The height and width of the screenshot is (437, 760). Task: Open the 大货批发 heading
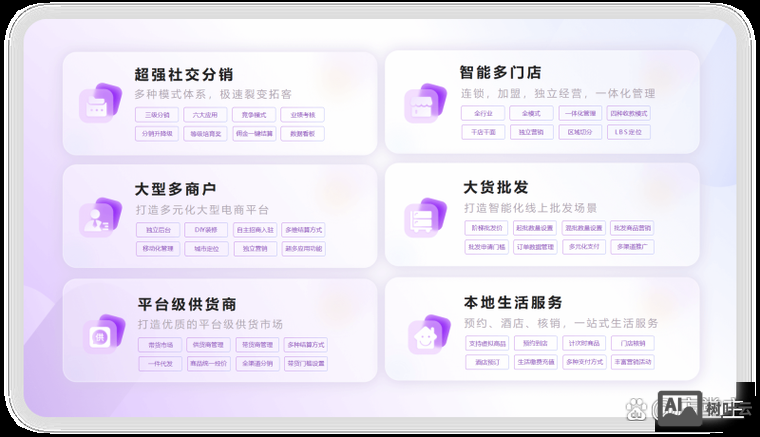[x=496, y=187]
